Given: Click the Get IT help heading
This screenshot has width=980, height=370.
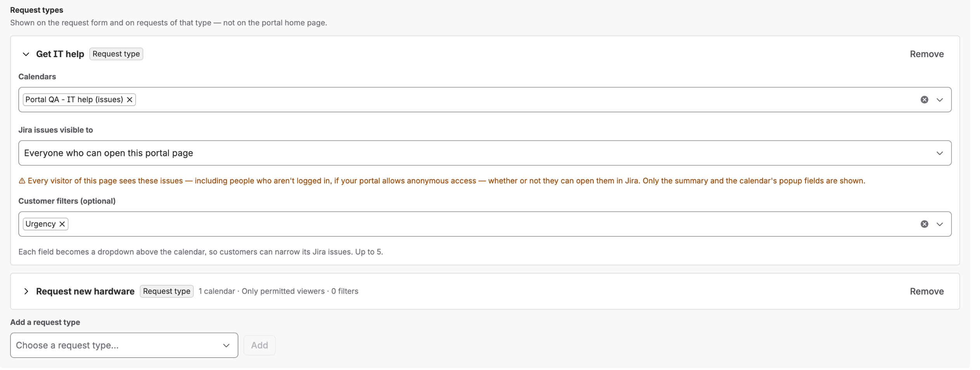Looking at the screenshot, I should click(60, 54).
